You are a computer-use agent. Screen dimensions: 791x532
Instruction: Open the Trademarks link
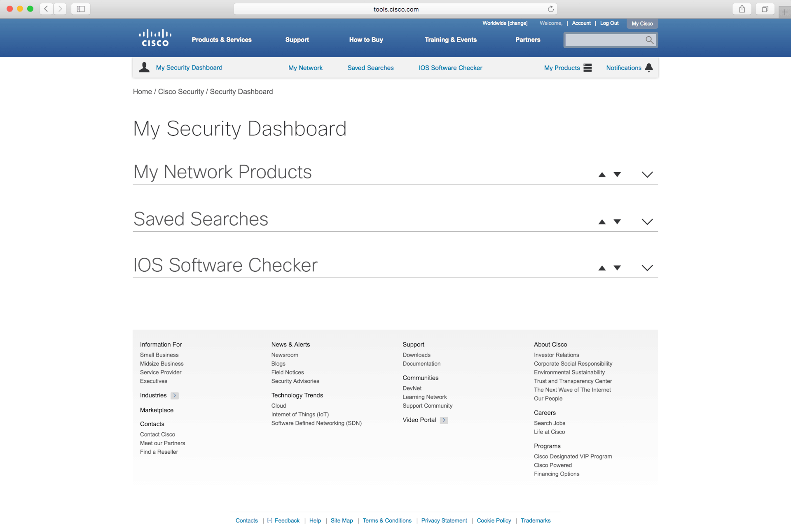click(x=536, y=521)
